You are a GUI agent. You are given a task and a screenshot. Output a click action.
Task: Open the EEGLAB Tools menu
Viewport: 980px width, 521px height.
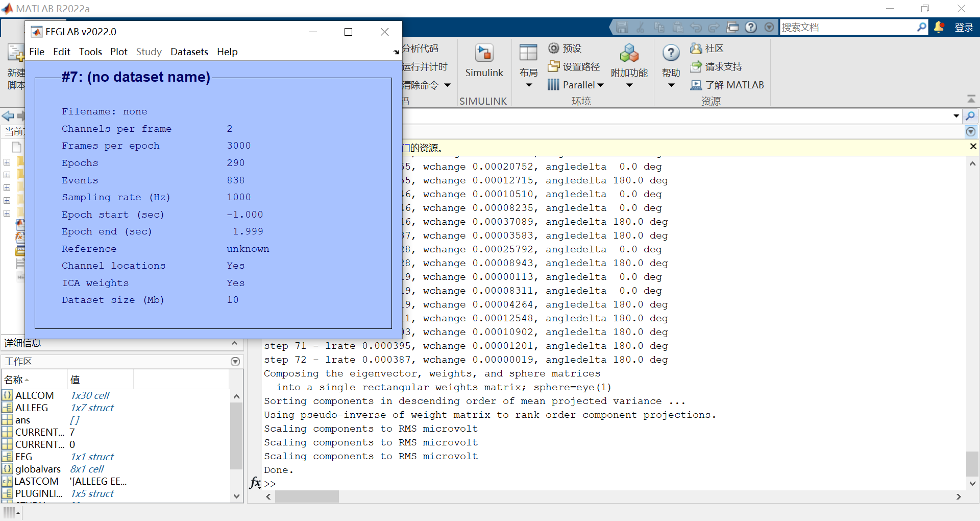pos(90,52)
